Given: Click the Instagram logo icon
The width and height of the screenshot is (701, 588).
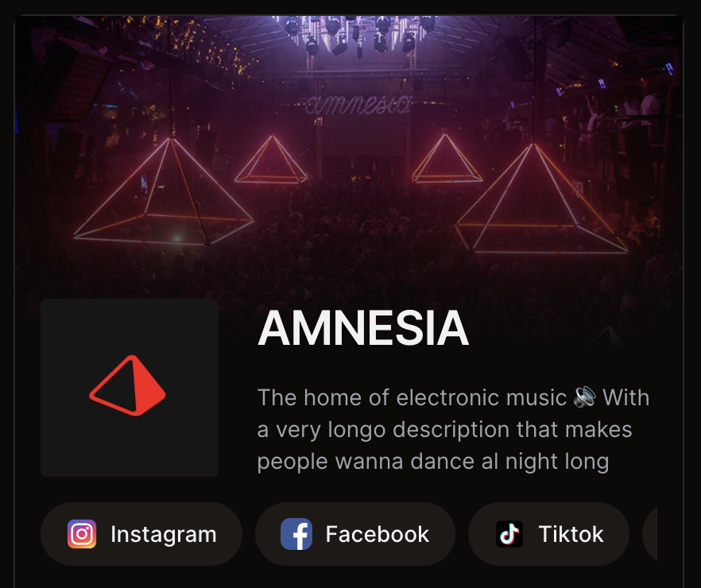Looking at the screenshot, I should (82, 534).
